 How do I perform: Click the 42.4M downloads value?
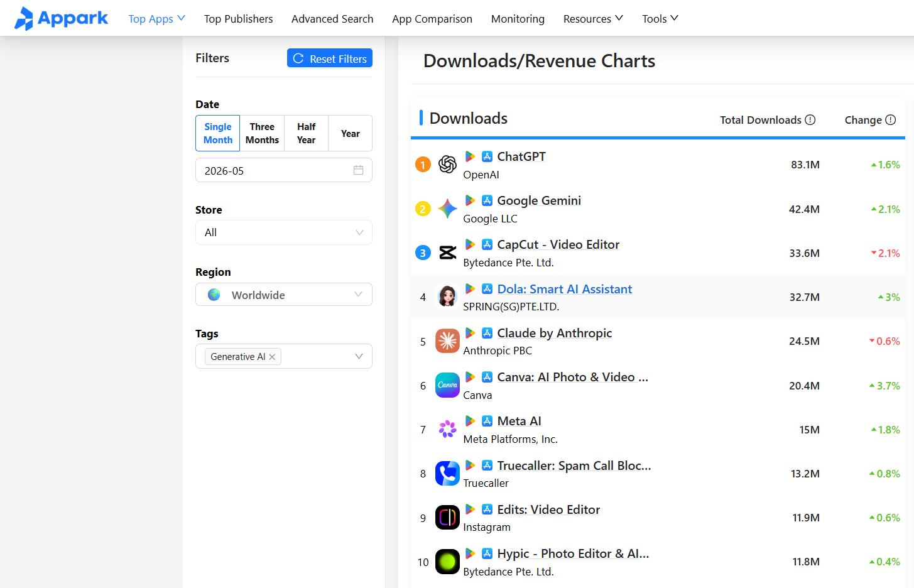click(804, 209)
